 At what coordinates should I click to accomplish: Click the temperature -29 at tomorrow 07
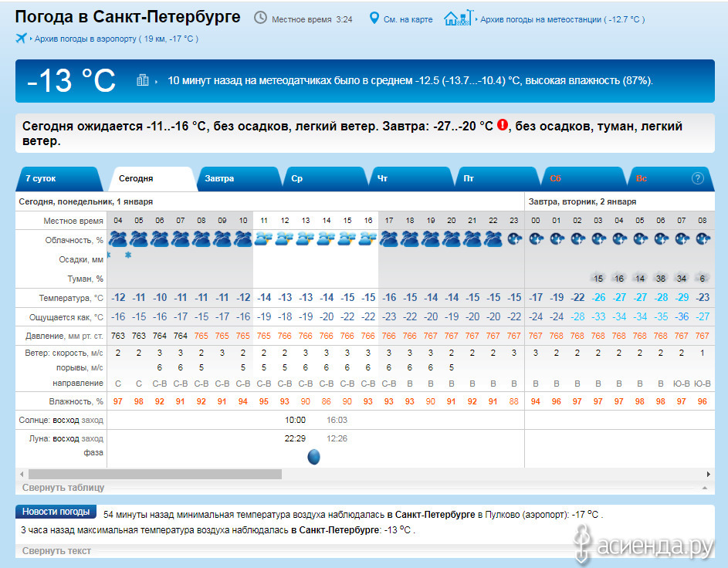(x=682, y=297)
